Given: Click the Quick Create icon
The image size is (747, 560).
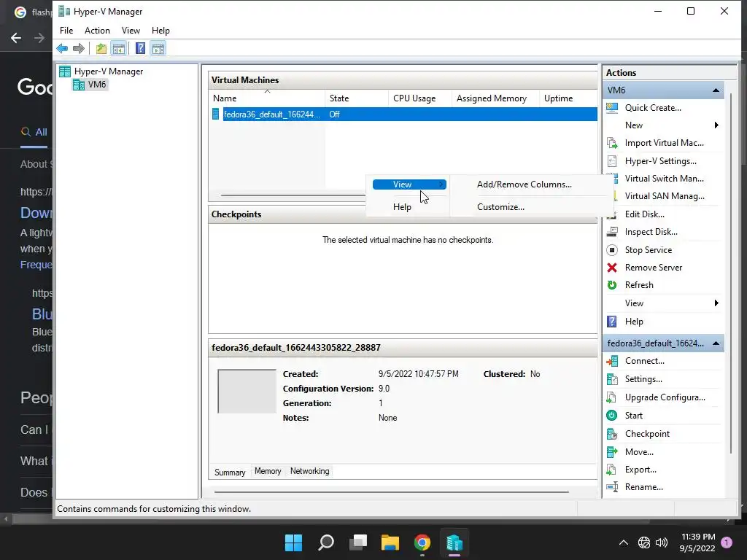Looking at the screenshot, I should (x=612, y=108).
